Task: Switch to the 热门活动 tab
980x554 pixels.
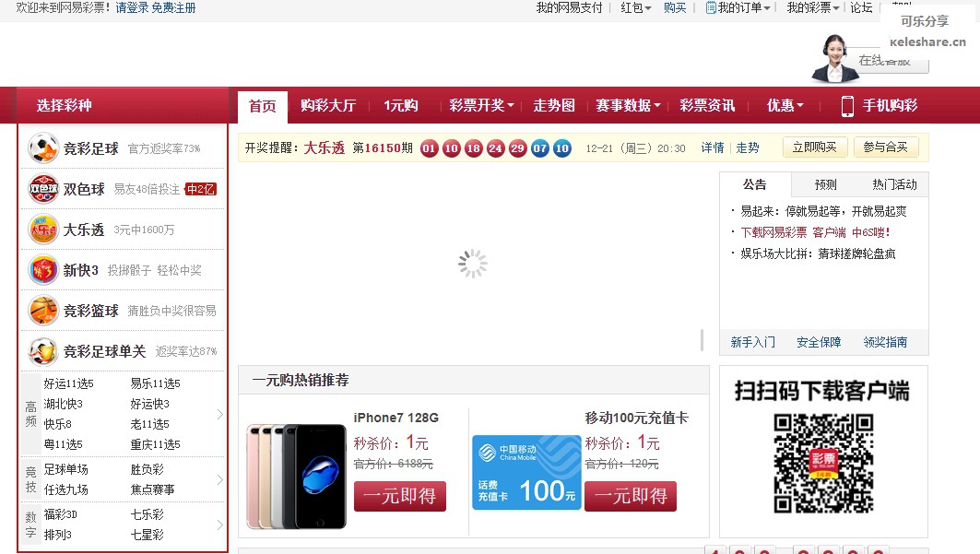Action: [x=894, y=184]
